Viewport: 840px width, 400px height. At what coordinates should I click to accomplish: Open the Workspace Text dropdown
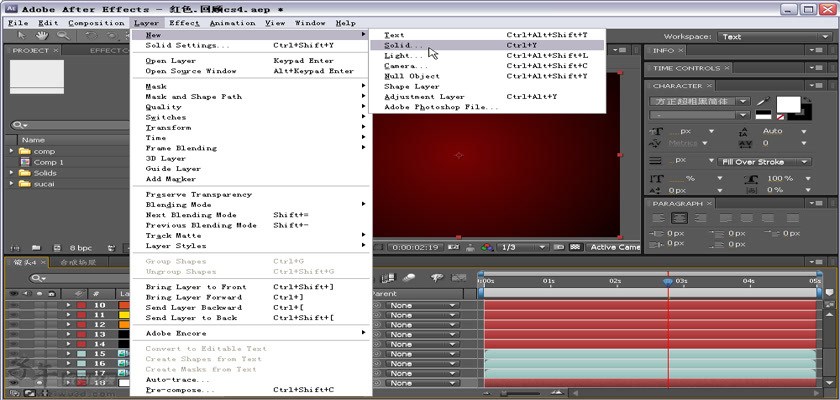click(x=773, y=37)
